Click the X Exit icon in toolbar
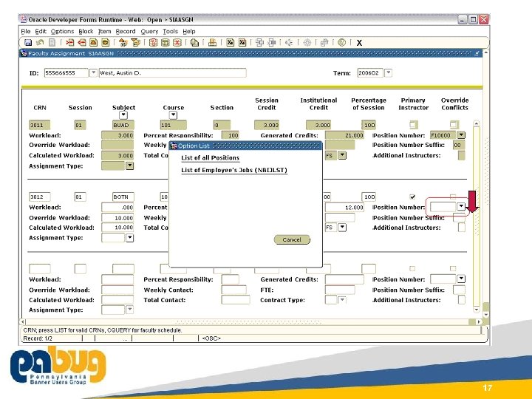 pyautogui.click(x=359, y=43)
